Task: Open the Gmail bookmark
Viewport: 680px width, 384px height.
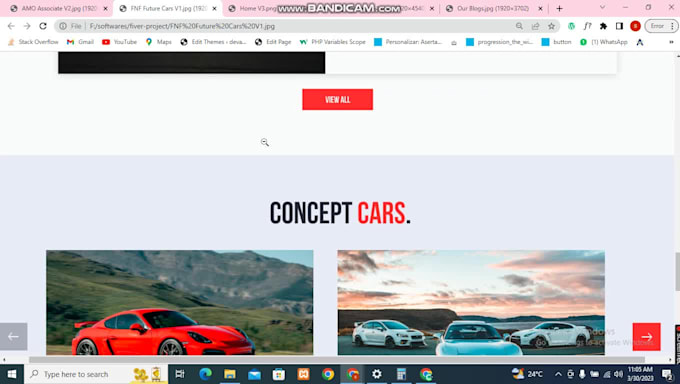Action: (80, 42)
